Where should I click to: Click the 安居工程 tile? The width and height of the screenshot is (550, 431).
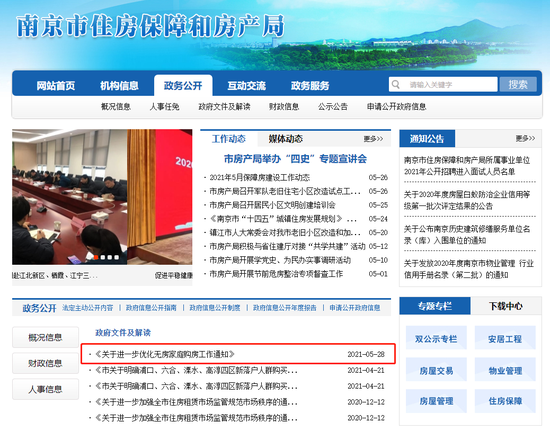coord(505,339)
